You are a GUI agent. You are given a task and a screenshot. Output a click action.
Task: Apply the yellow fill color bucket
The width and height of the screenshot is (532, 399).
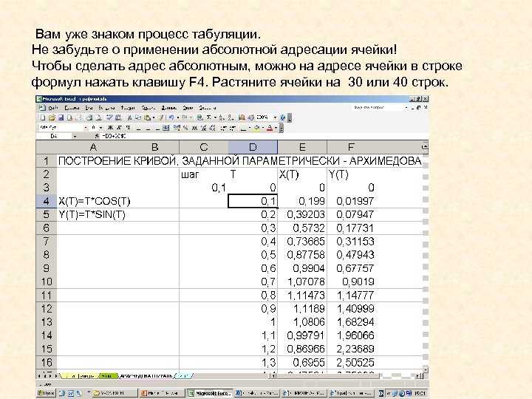point(257,128)
